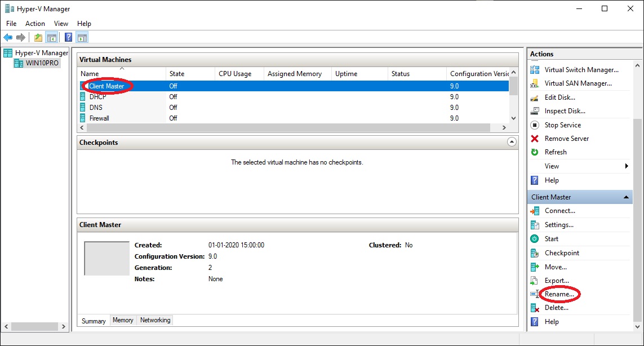Click the VM list horizontal scroll-right arrow
This screenshot has height=346, width=644.
click(504, 128)
